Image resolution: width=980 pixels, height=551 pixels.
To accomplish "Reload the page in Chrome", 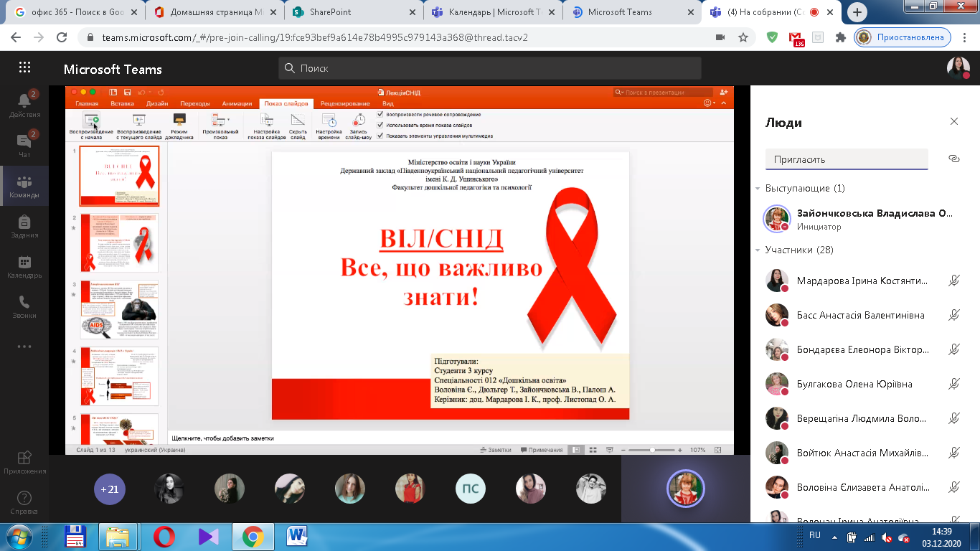I will [62, 37].
